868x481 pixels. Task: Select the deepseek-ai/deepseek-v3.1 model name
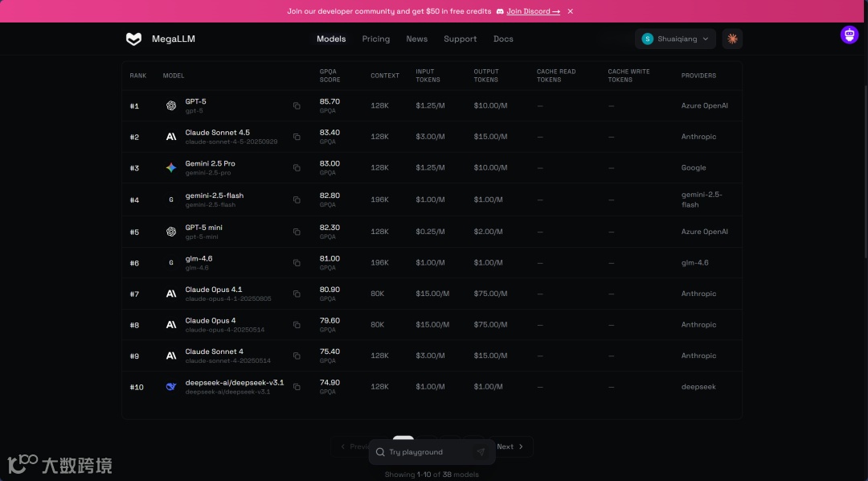click(235, 382)
